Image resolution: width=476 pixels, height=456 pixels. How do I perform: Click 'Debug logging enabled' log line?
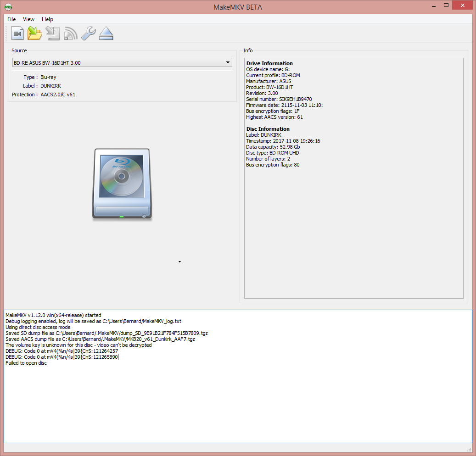pos(94,321)
